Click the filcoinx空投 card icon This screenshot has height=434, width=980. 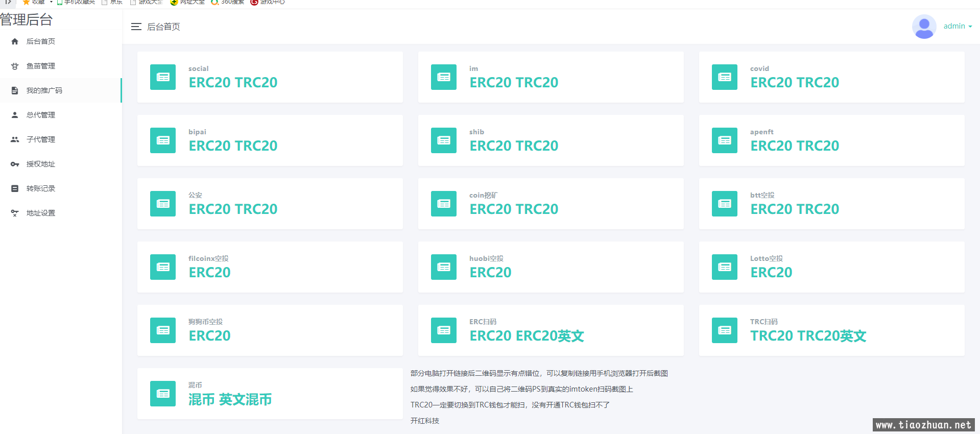[163, 267]
